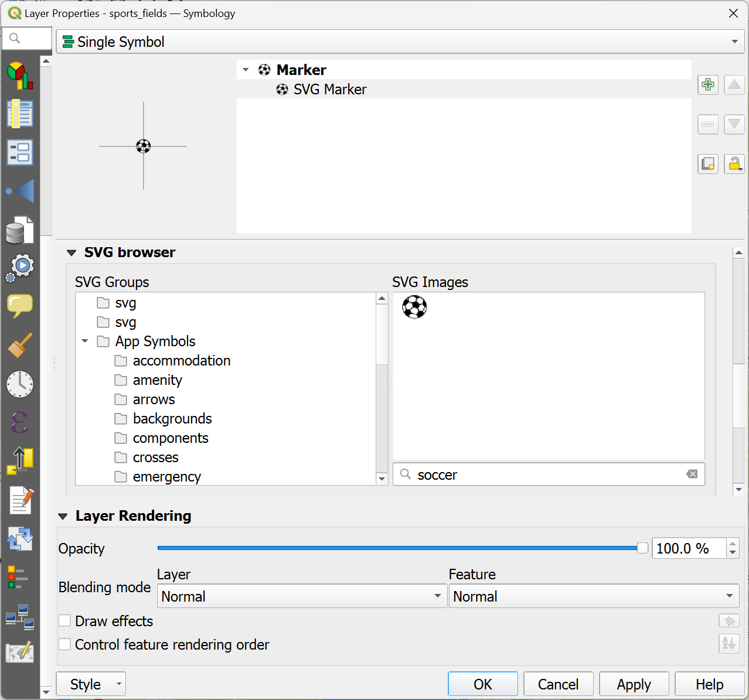Close the Layer Properties dialog
The image size is (749, 700).
[733, 13]
